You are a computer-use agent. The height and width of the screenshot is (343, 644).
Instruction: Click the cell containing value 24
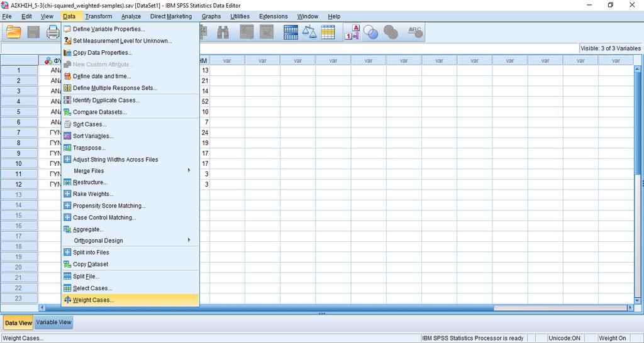[204, 133]
